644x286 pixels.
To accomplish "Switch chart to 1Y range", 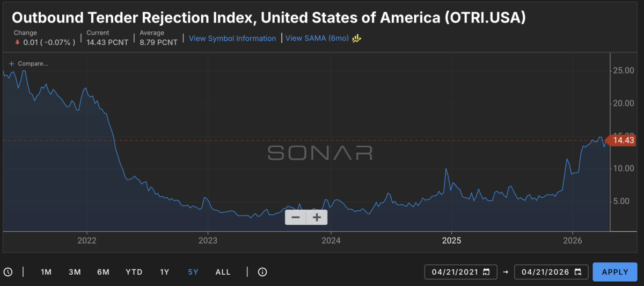I will click(x=165, y=272).
